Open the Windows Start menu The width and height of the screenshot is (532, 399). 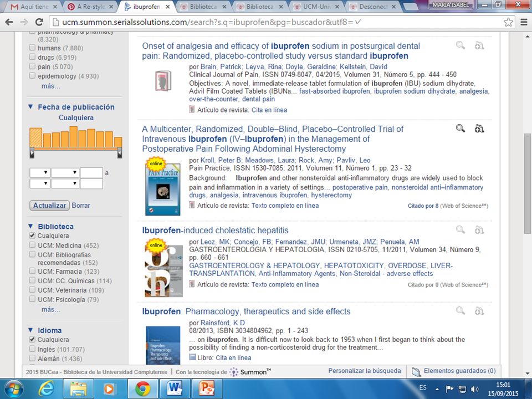(12, 389)
